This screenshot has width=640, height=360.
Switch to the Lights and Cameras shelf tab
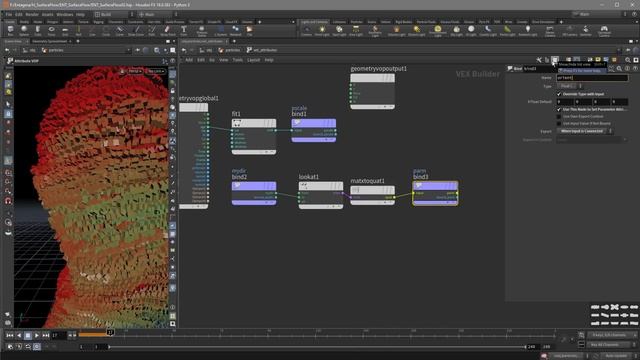(x=314, y=22)
